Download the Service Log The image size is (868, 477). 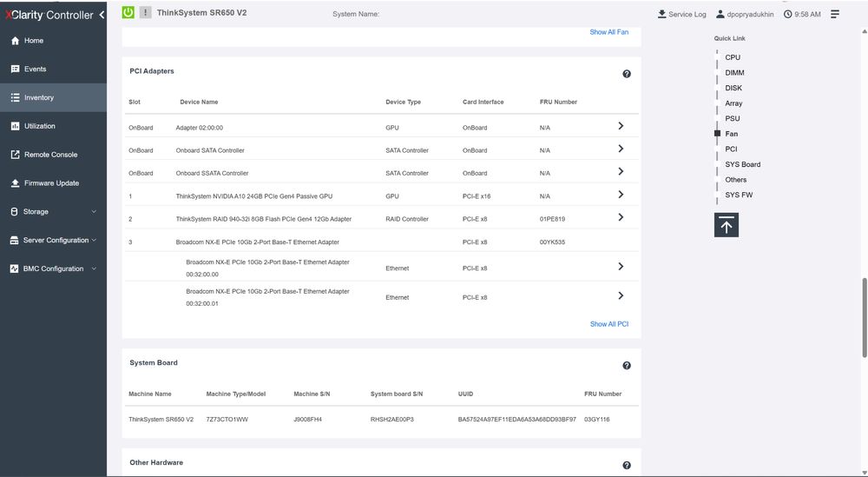[x=681, y=15]
